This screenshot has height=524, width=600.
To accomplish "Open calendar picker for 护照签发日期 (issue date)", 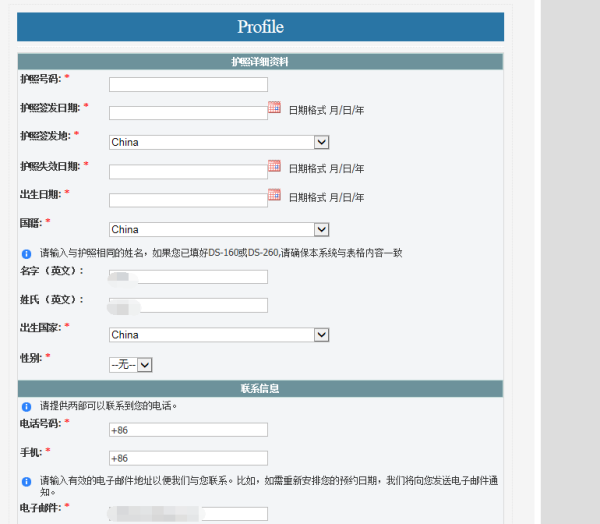I will pyautogui.click(x=274, y=108).
